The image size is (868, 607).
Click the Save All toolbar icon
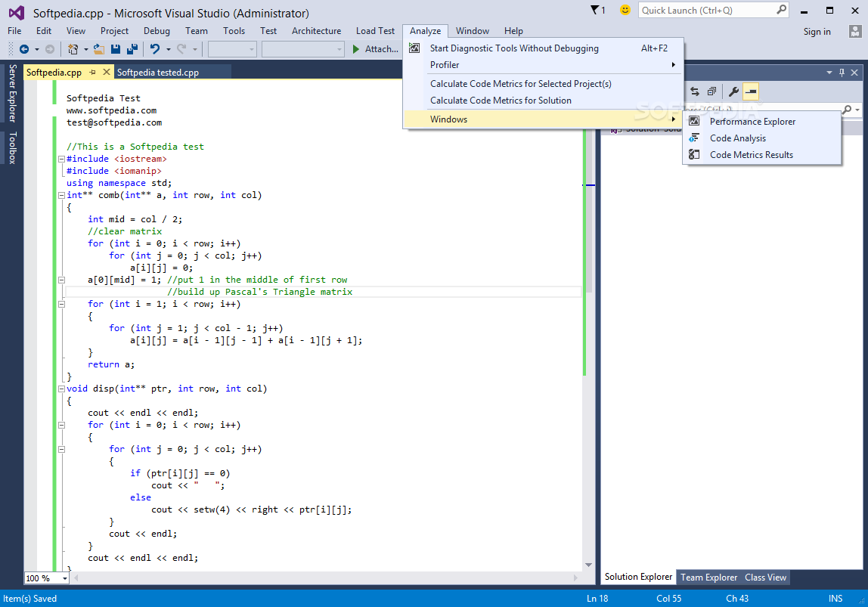pos(132,49)
